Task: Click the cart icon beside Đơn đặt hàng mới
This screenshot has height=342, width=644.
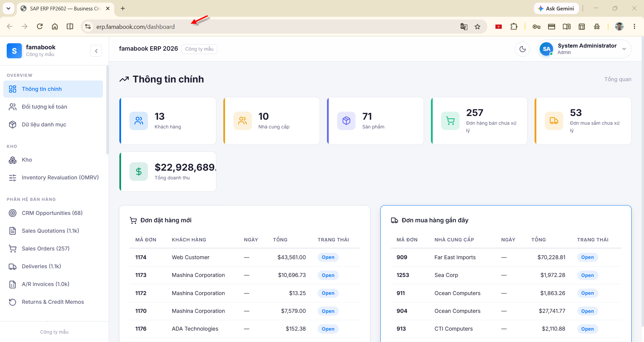Action: 133,220
